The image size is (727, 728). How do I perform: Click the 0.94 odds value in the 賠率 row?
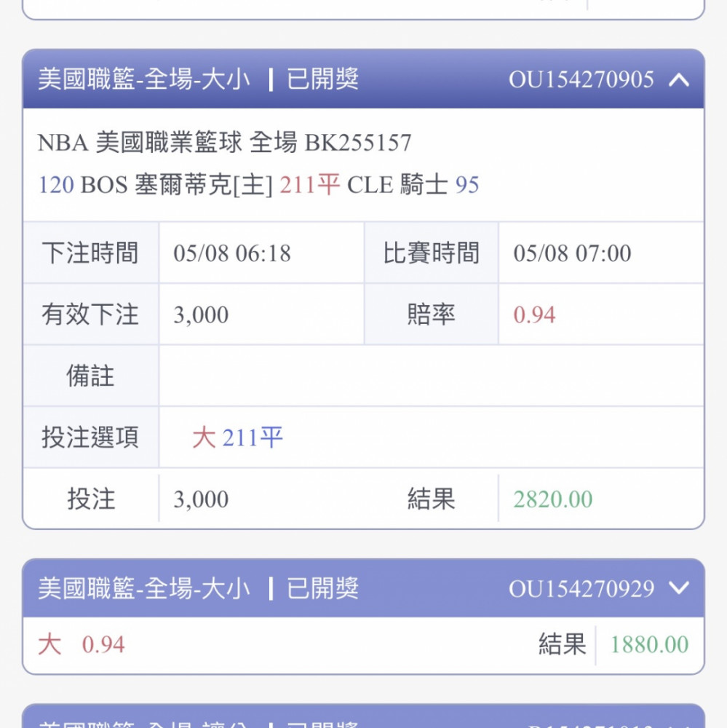coord(534,315)
